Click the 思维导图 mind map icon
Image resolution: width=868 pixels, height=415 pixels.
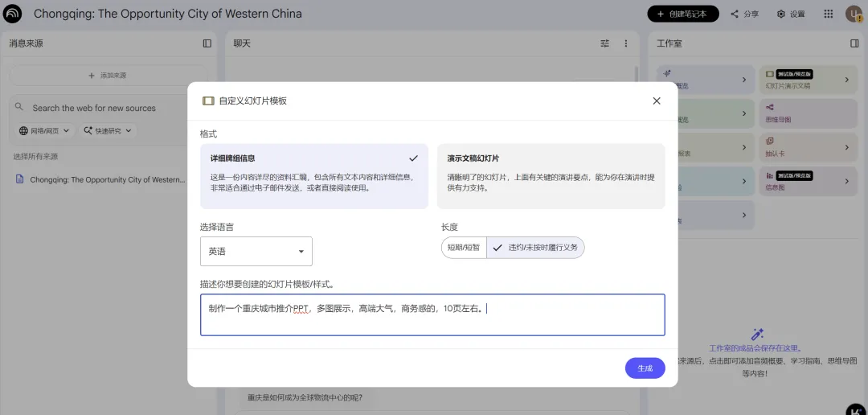point(770,108)
